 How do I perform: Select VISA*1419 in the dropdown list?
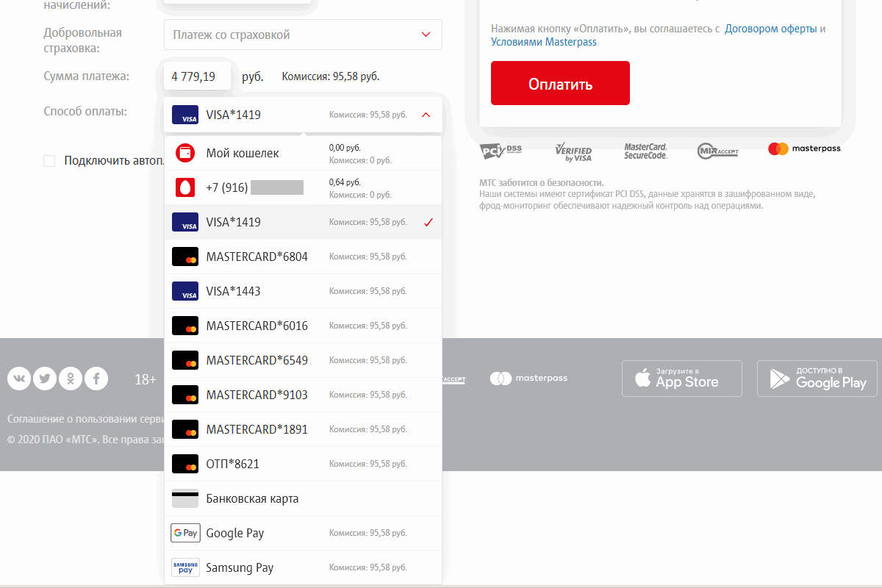pos(303,222)
